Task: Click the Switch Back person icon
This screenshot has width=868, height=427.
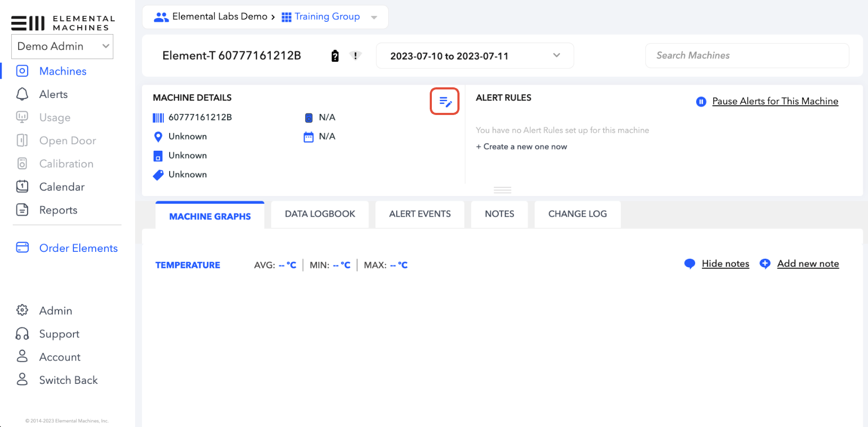Action: pos(22,379)
